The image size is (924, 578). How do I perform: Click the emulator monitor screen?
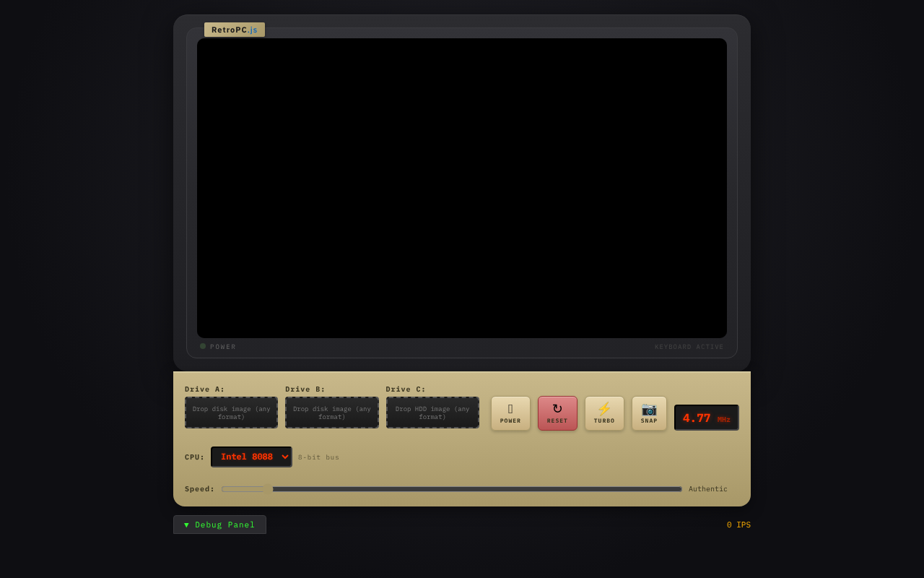coord(462,188)
